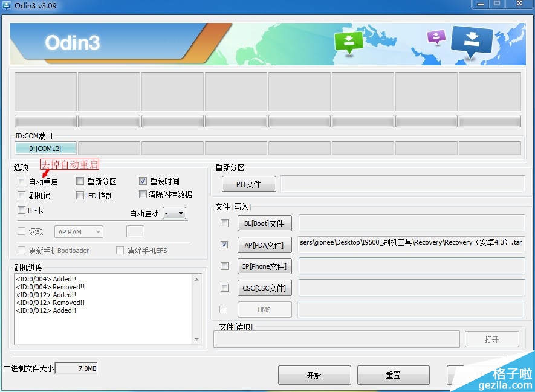Click the blue download icon in banner
The width and height of the screenshot is (535, 392).
pyautogui.click(x=472, y=41)
